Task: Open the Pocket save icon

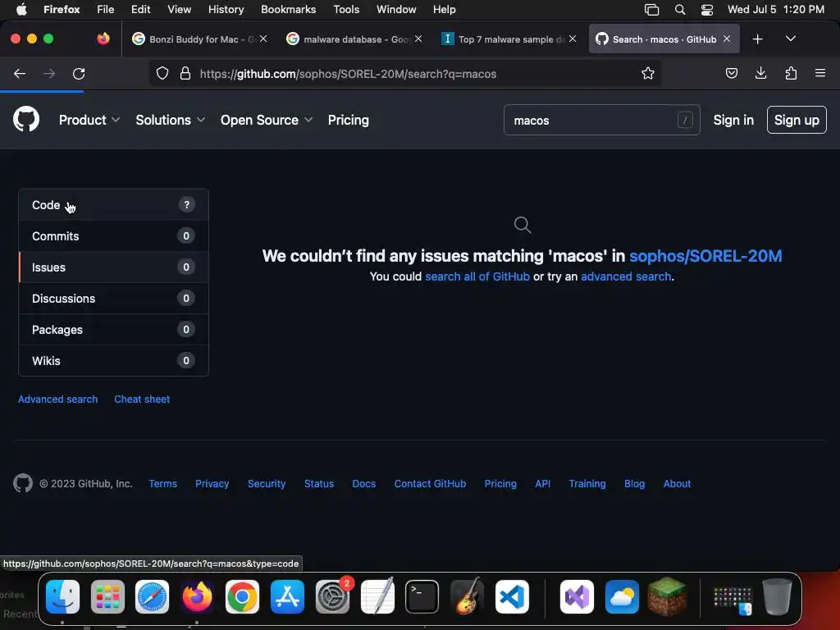Action: click(731, 73)
